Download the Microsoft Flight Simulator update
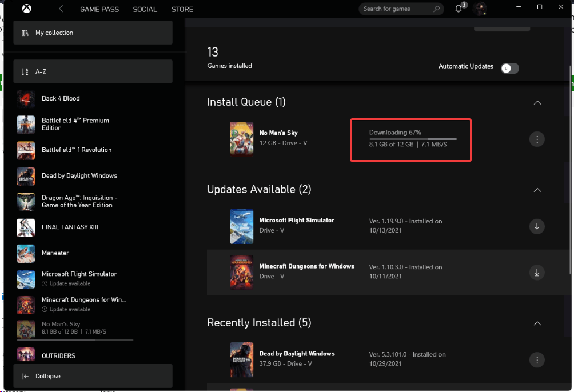The image size is (574, 392). point(537,226)
